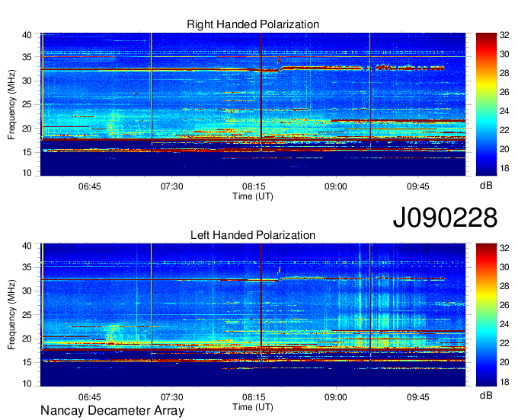The width and height of the screenshot is (518, 420).
Task: Click the 26 label on top colorbar
Action: pyautogui.click(x=504, y=92)
